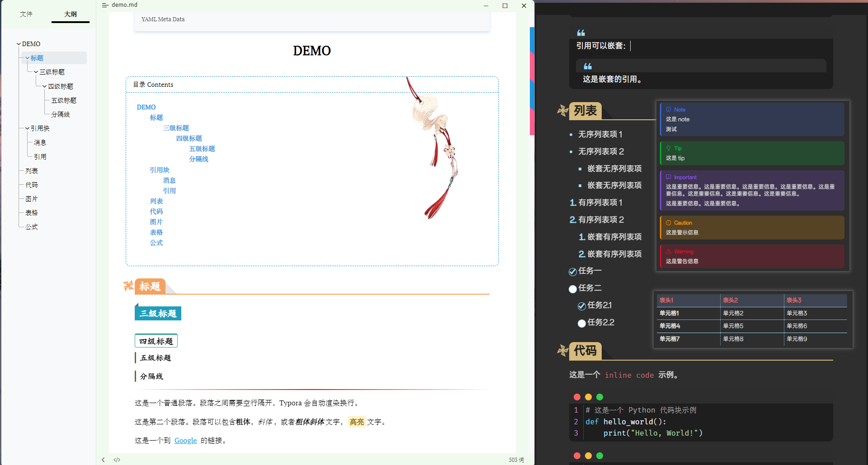Screen dimensions: 868x465
Task: Check the 任务2.2 checkbox
Action: coord(582,323)
